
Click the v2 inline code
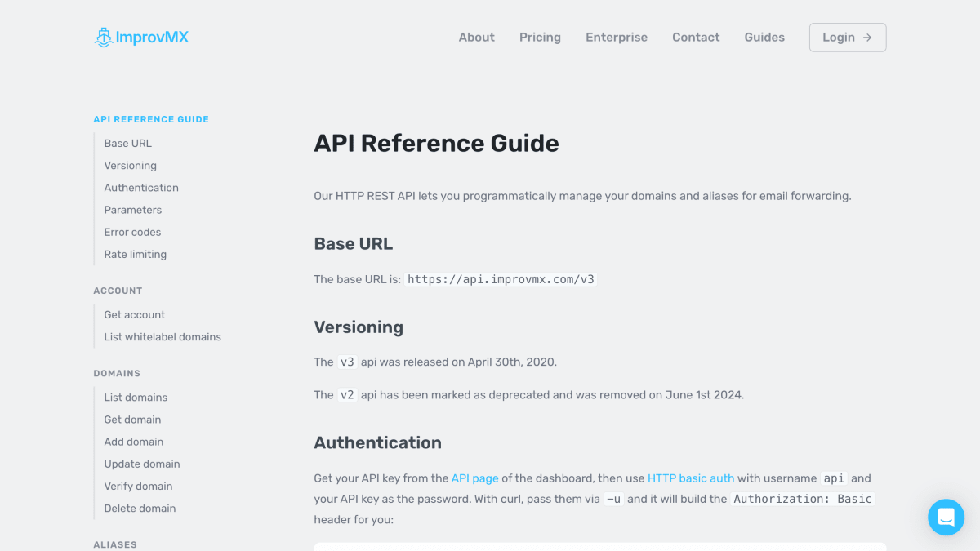coord(347,395)
